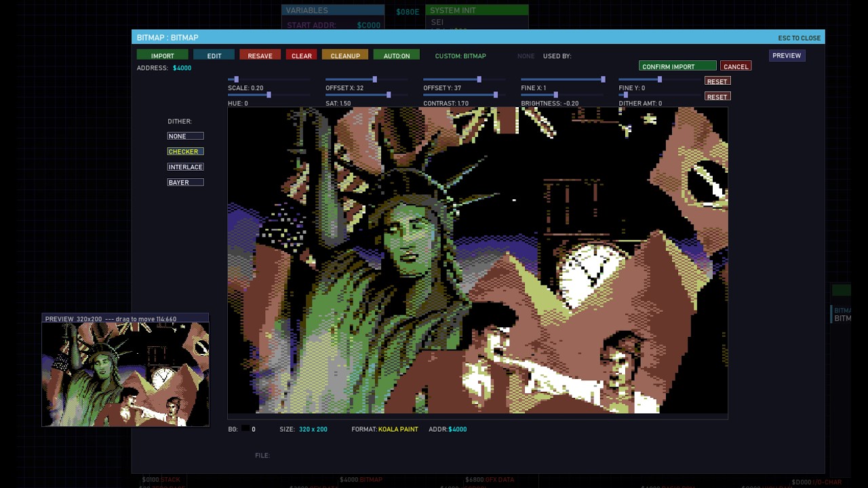Adjust the OFFSET Y slider
Viewport: 868px width, 488px height.
(x=464, y=80)
